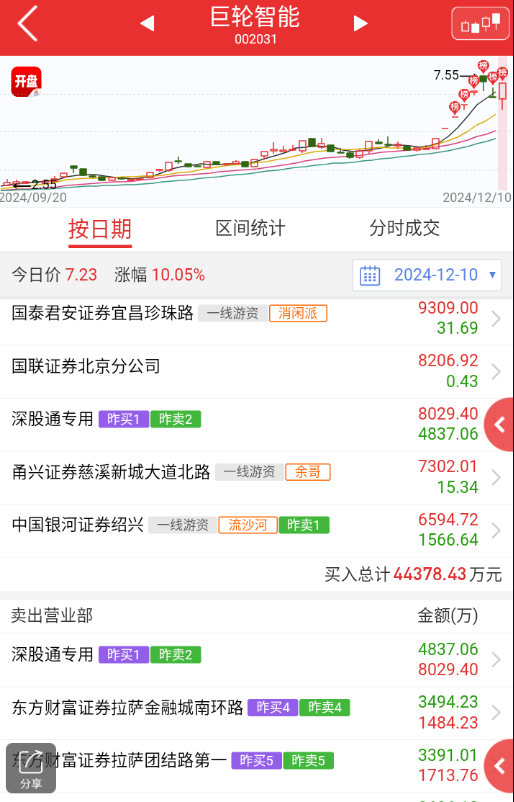Switch to previous stock triangle
The height and width of the screenshot is (802, 514).
pyautogui.click(x=147, y=23)
